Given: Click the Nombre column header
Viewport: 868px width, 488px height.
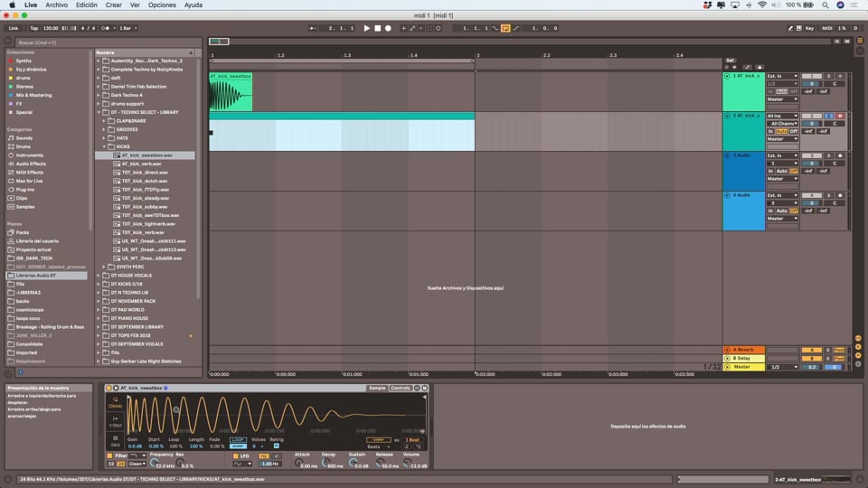Looking at the screenshot, I should (x=145, y=52).
